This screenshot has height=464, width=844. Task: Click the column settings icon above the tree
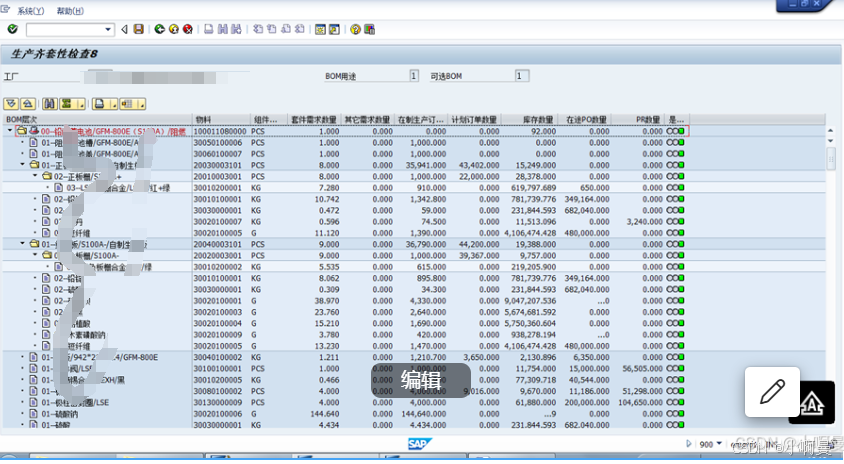click(x=127, y=104)
